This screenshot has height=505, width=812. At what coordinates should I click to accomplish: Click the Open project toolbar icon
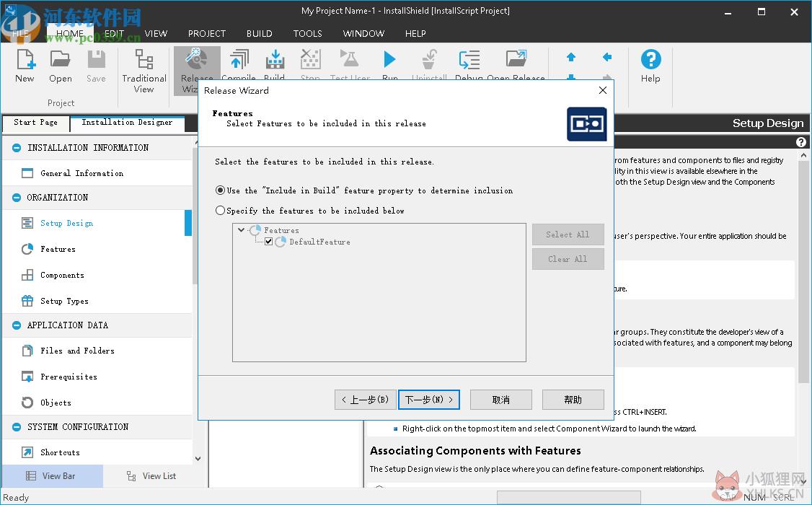60,66
